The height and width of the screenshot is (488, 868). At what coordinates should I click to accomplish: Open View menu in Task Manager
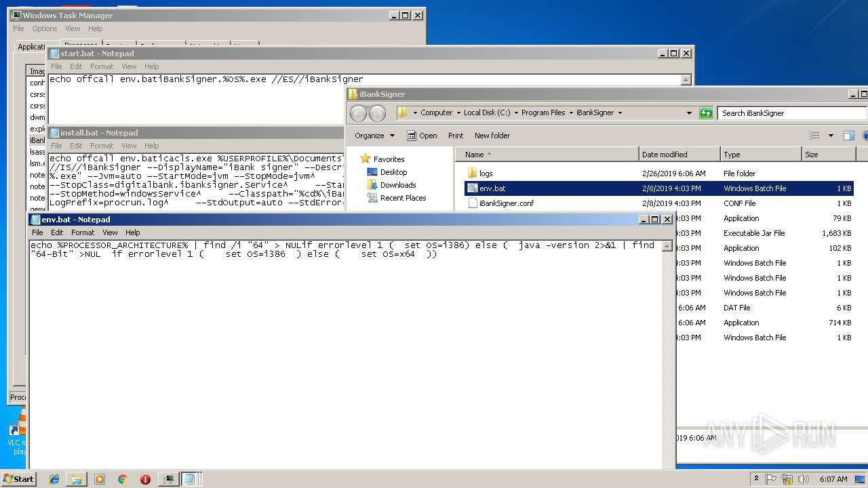point(73,28)
